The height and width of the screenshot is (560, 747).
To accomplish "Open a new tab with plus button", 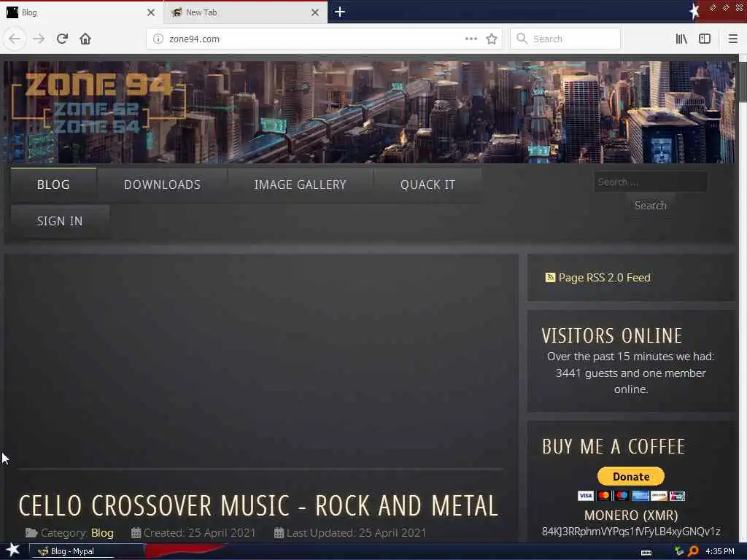I will [x=340, y=12].
